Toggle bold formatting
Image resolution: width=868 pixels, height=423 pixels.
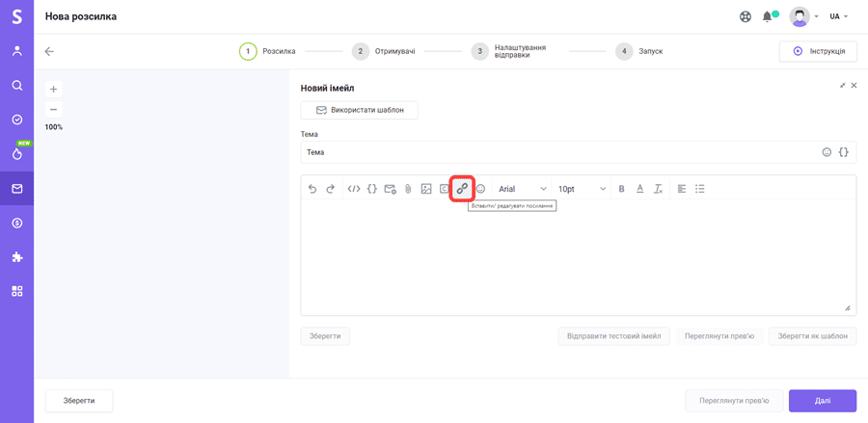pyautogui.click(x=621, y=189)
